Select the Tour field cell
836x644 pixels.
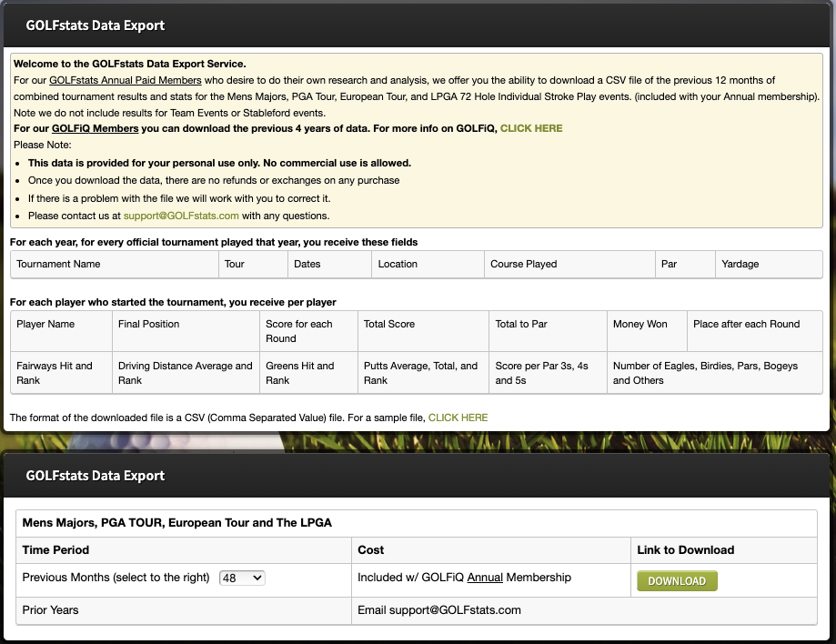pyautogui.click(x=253, y=265)
